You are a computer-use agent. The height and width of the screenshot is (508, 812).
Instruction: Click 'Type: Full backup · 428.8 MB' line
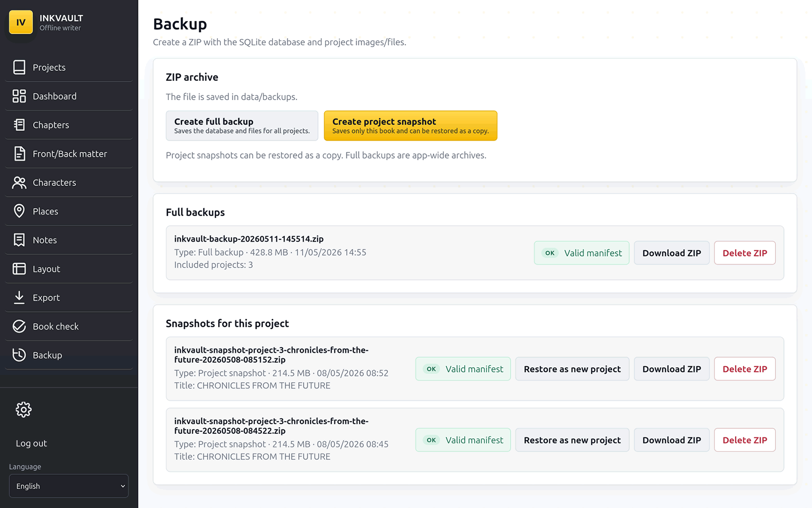coord(270,252)
